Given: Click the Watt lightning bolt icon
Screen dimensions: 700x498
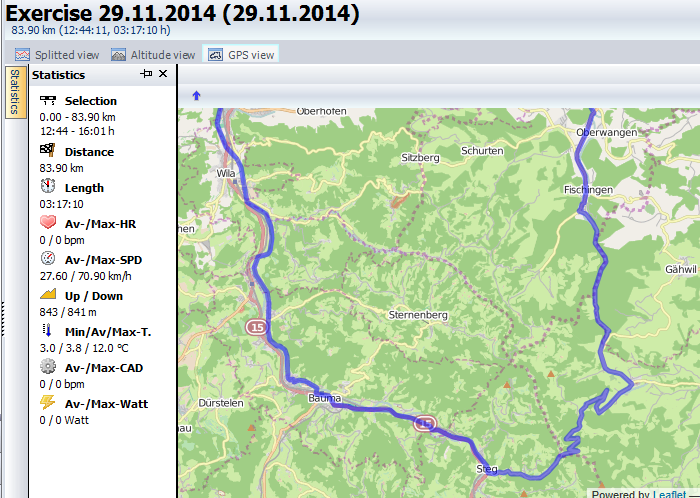Looking at the screenshot, I should point(48,403).
